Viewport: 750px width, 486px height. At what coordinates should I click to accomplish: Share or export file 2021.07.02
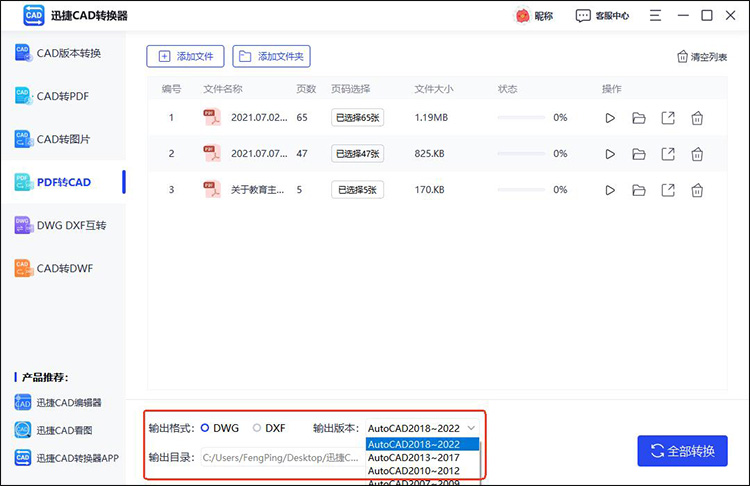point(668,118)
